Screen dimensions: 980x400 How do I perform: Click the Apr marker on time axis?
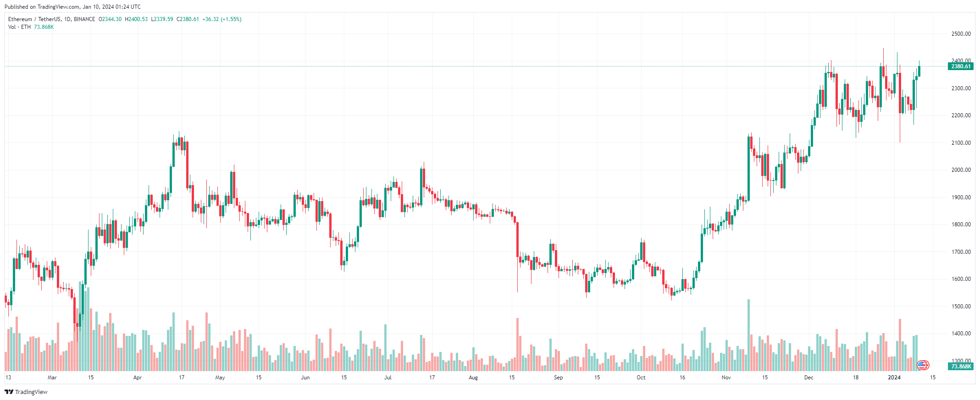coord(138,378)
